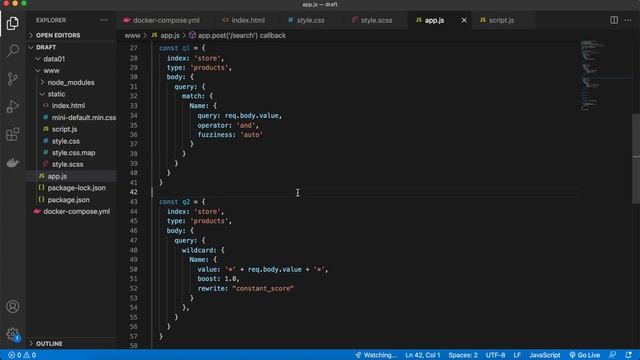The image size is (640, 360).
Task: Change file encoding UTF-8
Action: tap(495, 355)
